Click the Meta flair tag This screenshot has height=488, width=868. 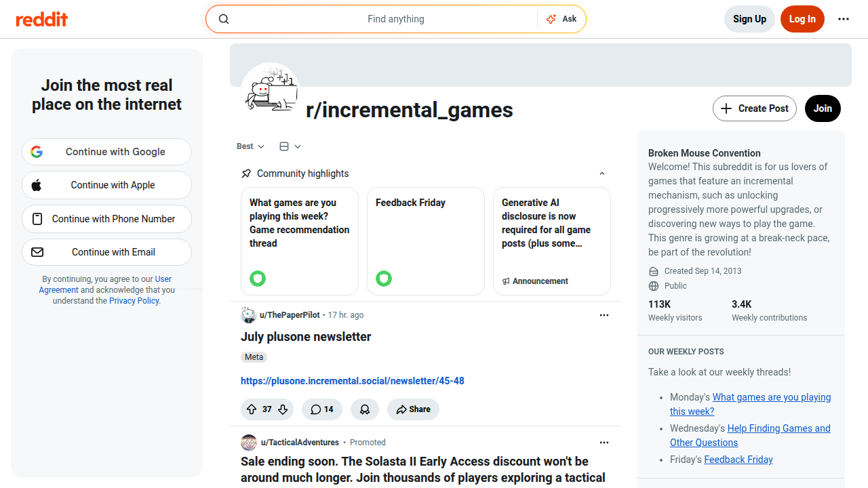(254, 357)
